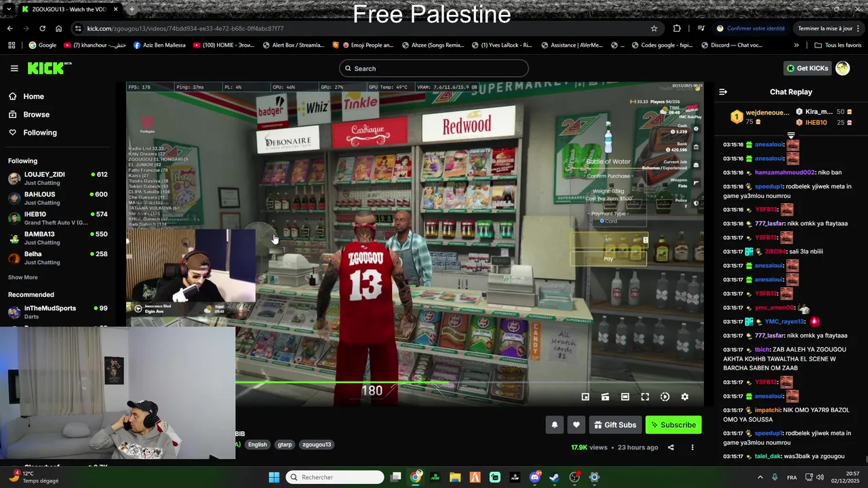
Task: Go back in browser history
Action: 9,28
